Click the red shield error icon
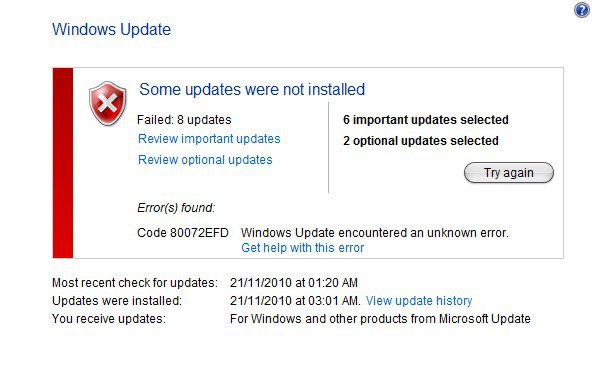The height and width of the screenshot is (372, 592). pyautogui.click(x=108, y=103)
